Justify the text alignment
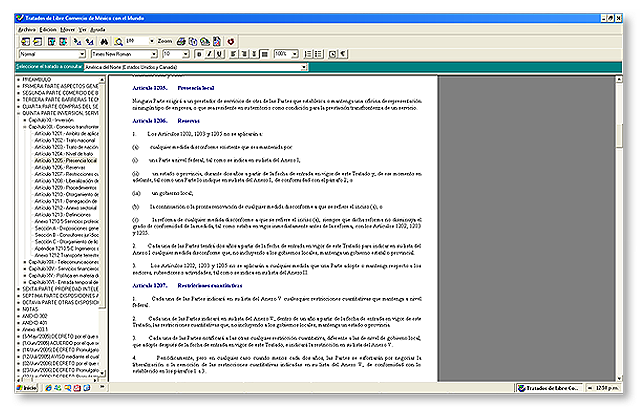The height and width of the screenshot is (413, 640). 264,54
